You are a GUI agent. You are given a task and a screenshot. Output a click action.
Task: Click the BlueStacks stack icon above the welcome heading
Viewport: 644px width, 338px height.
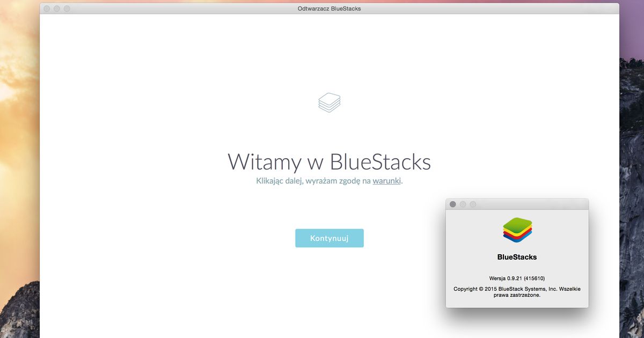pyautogui.click(x=329, y=102)
